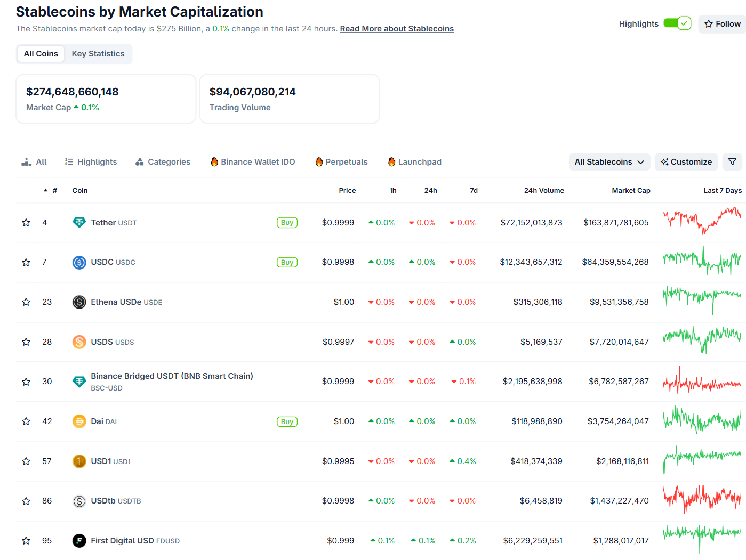Star the Dai row

(26, 421)
